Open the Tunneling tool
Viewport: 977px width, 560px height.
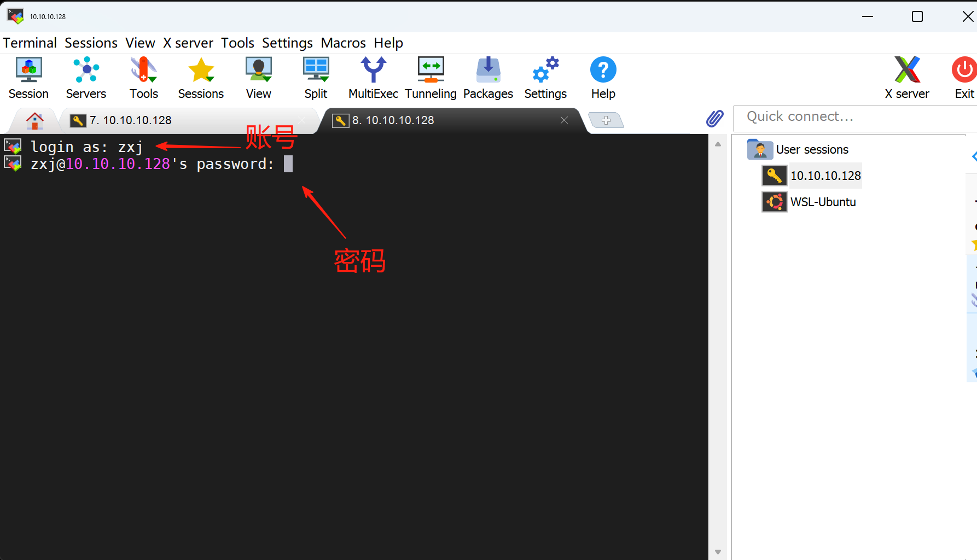point(431,78)
